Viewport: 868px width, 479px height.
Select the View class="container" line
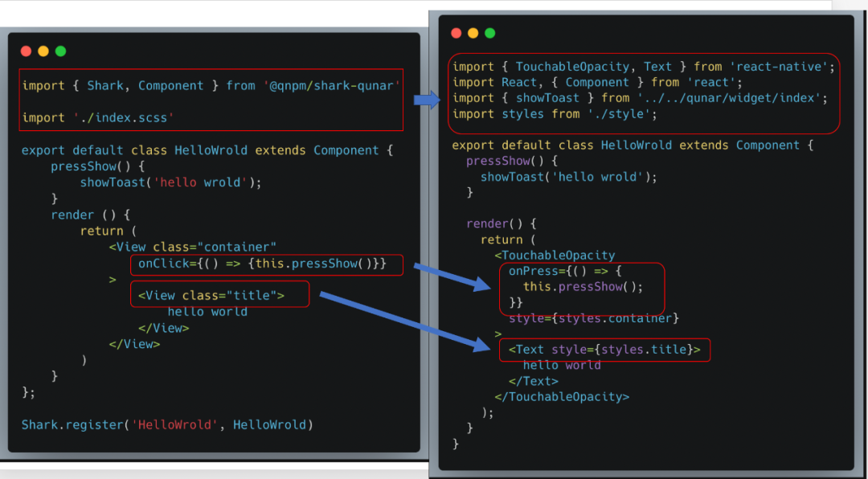tap(193, 247)
